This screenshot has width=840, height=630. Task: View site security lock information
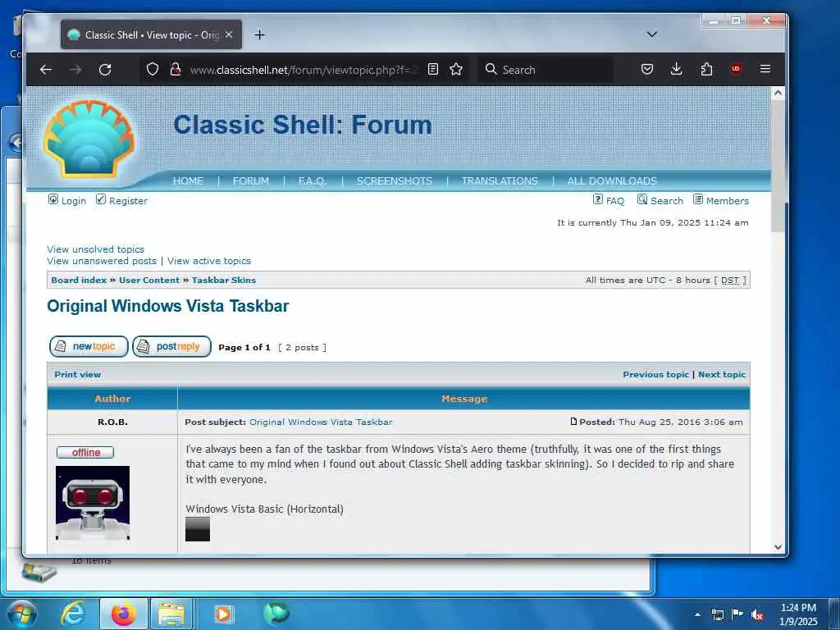point(176,69)
